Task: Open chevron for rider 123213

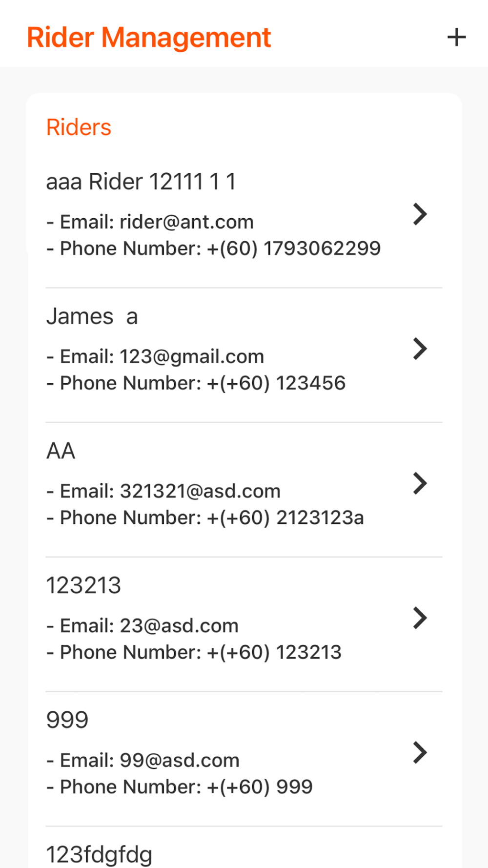Action: point(420,618)
